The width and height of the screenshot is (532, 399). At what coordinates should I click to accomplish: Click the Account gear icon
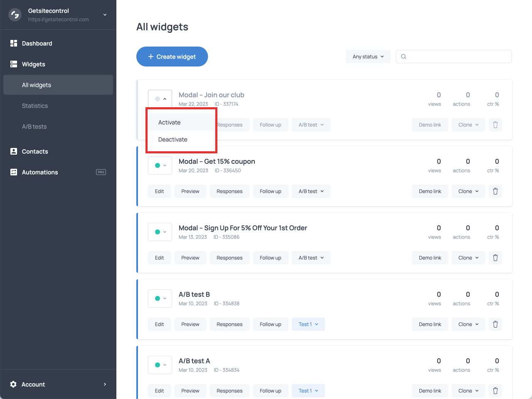pos(13,384)
